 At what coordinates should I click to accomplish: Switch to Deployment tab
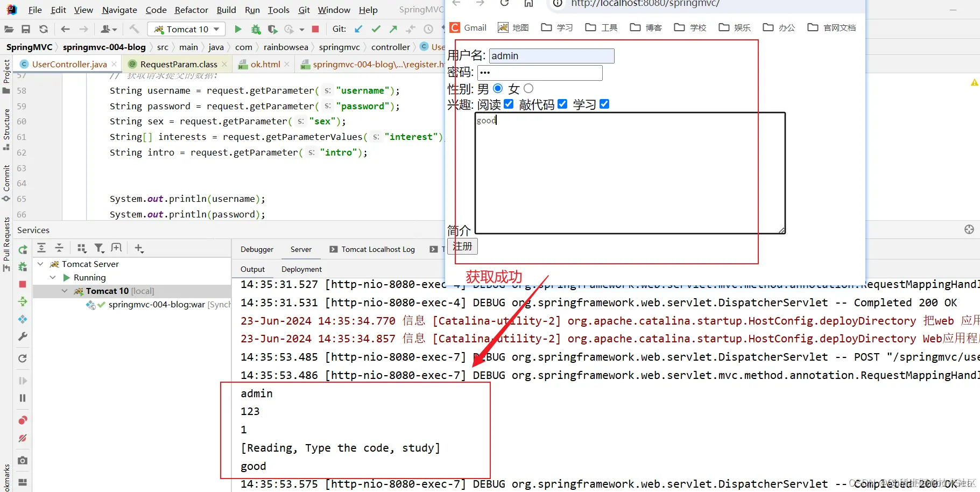(x=301, y=269)
